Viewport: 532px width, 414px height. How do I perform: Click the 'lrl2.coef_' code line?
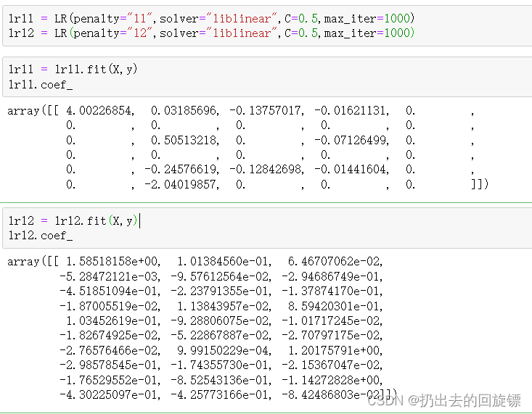point(41,236)
